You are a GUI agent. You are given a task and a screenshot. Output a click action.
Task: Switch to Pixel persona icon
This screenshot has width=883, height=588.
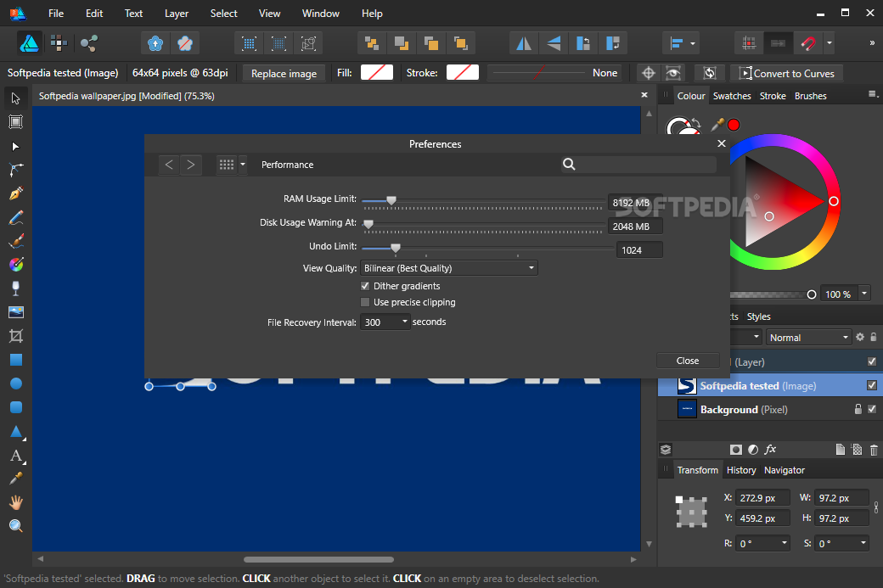pyautogui.click(x=59, y=42)
